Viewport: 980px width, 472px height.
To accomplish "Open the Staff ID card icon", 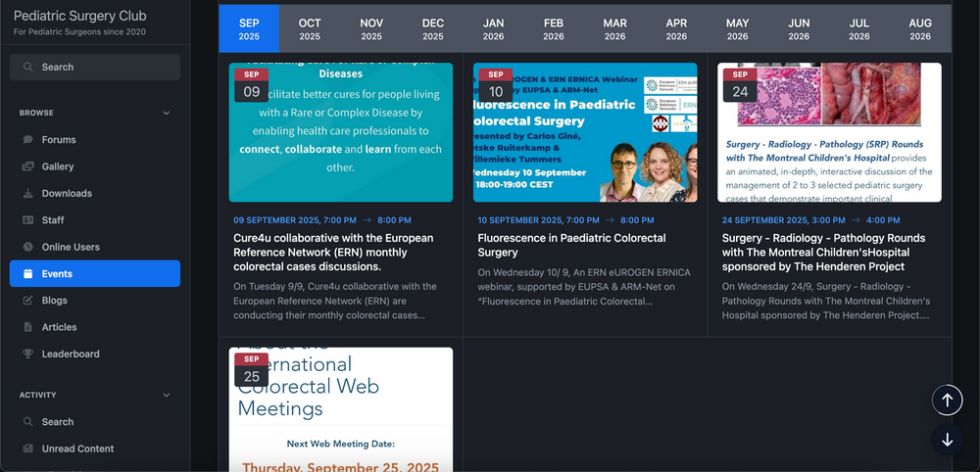I will click(x=27, y=219).
